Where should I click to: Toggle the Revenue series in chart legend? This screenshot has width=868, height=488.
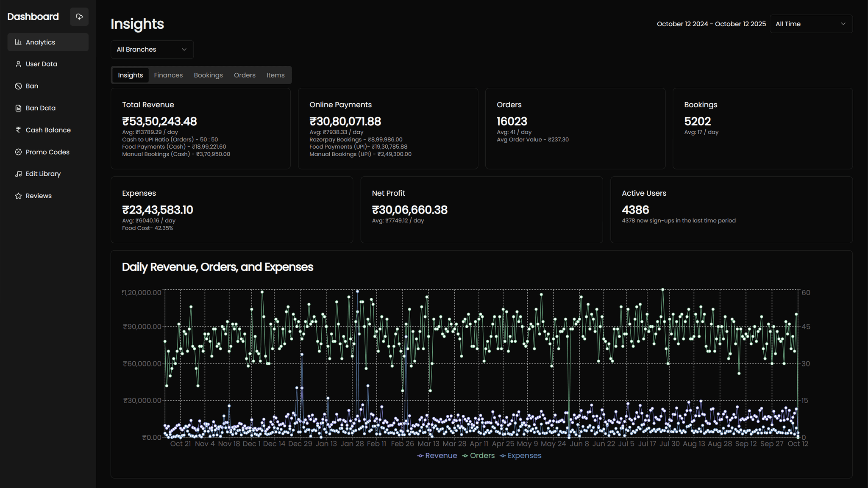pos(437,455)
